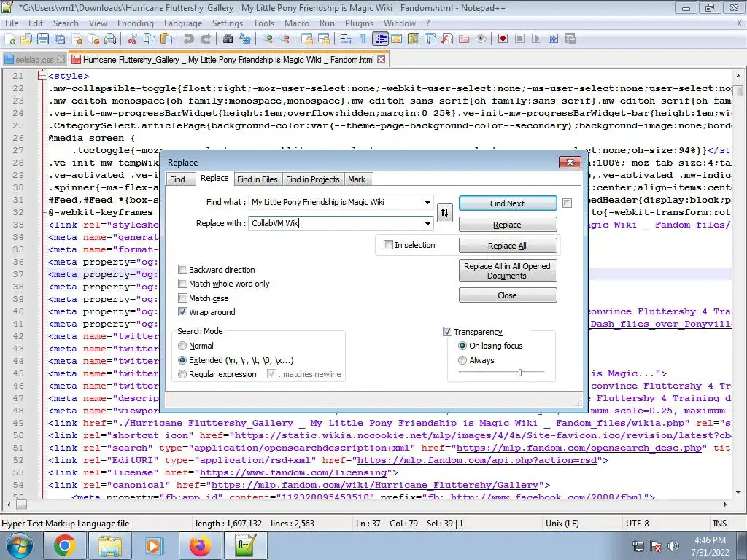
Task: Click the Open file folder icon
Action: pos(27,39)
